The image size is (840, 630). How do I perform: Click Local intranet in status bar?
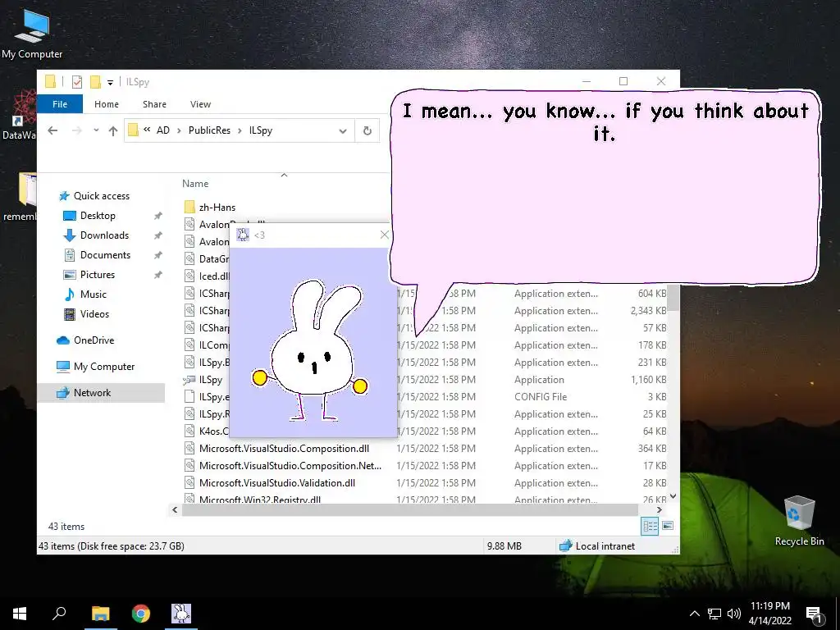coord(597,546)
